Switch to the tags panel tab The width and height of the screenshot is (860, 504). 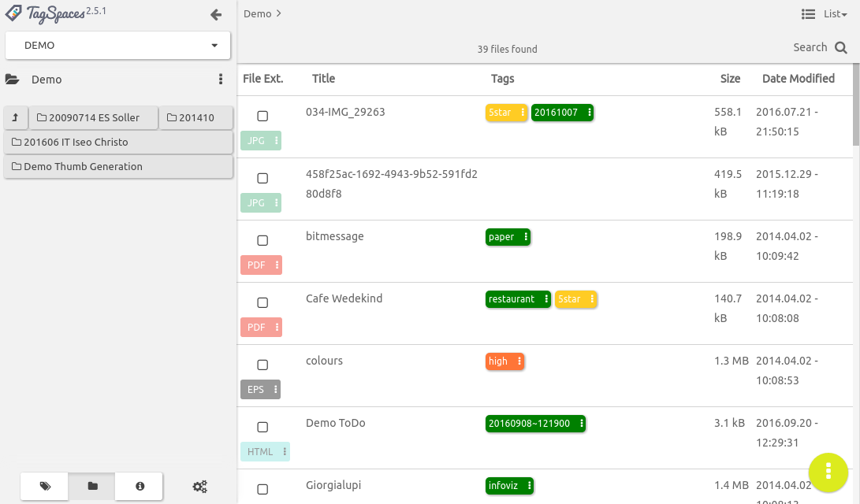click(45, 487)
